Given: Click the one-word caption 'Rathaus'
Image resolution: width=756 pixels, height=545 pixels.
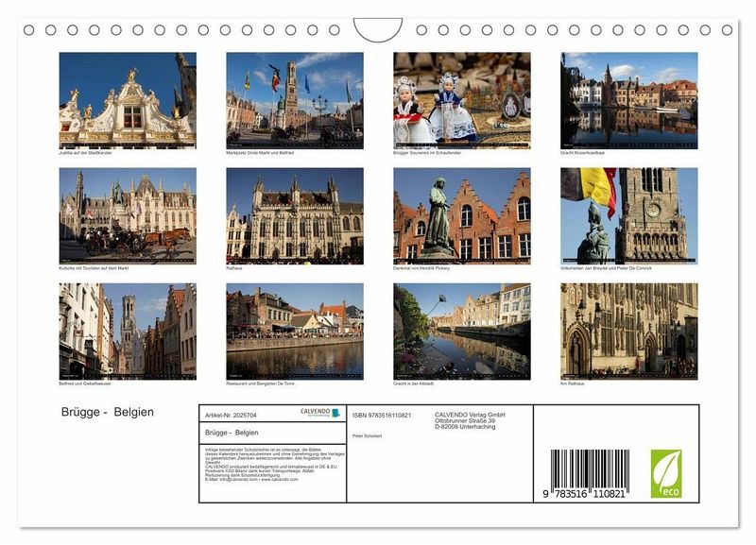Looking at the screenshot, I should [x=234, y=268].
